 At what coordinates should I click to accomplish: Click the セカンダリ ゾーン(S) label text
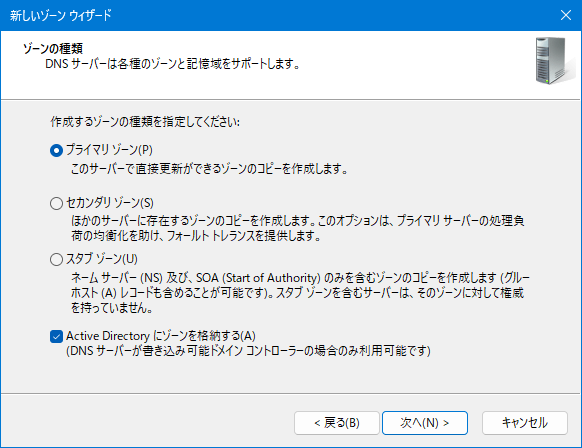(x=110, y=203)
